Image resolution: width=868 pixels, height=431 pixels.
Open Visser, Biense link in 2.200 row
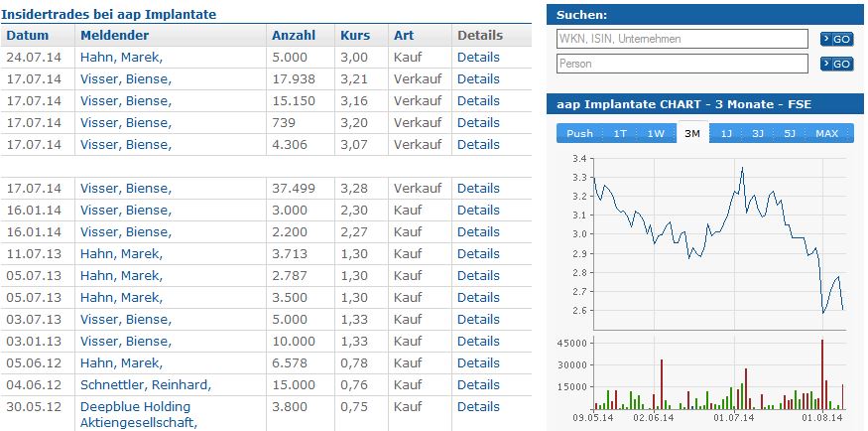[x=126, y=232]
